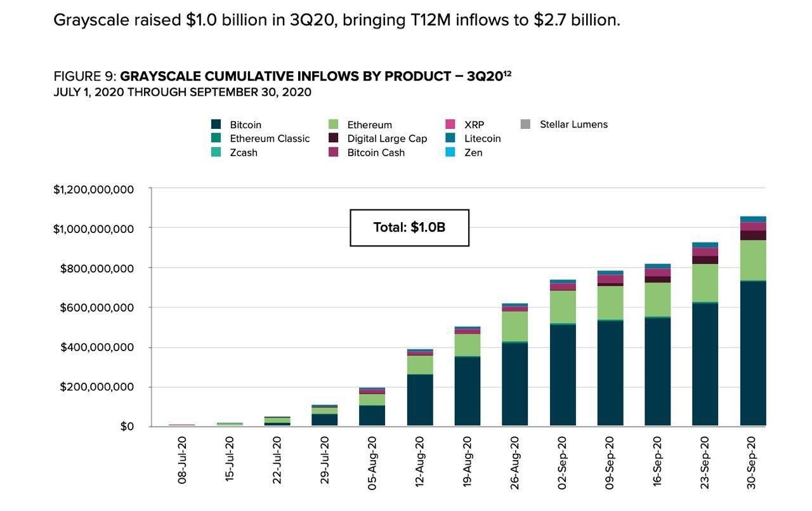Click the 05-Aug-20 date label

[x=372, y=462]
